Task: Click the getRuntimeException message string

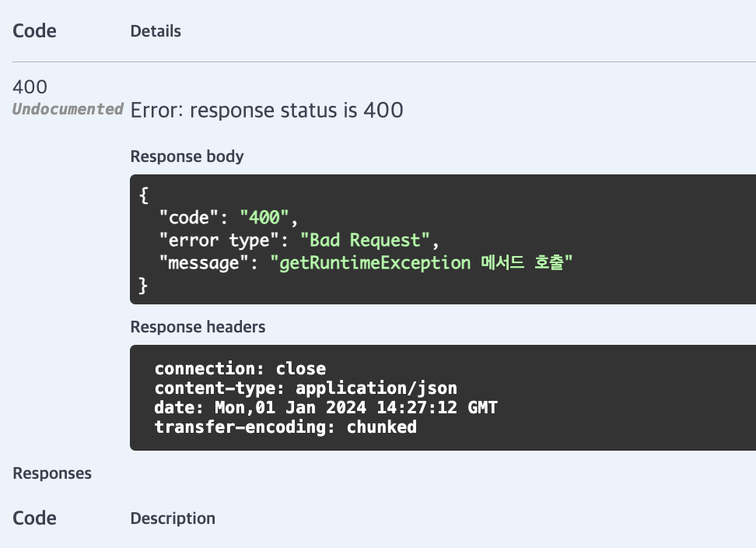Action: tap(422, 263)
